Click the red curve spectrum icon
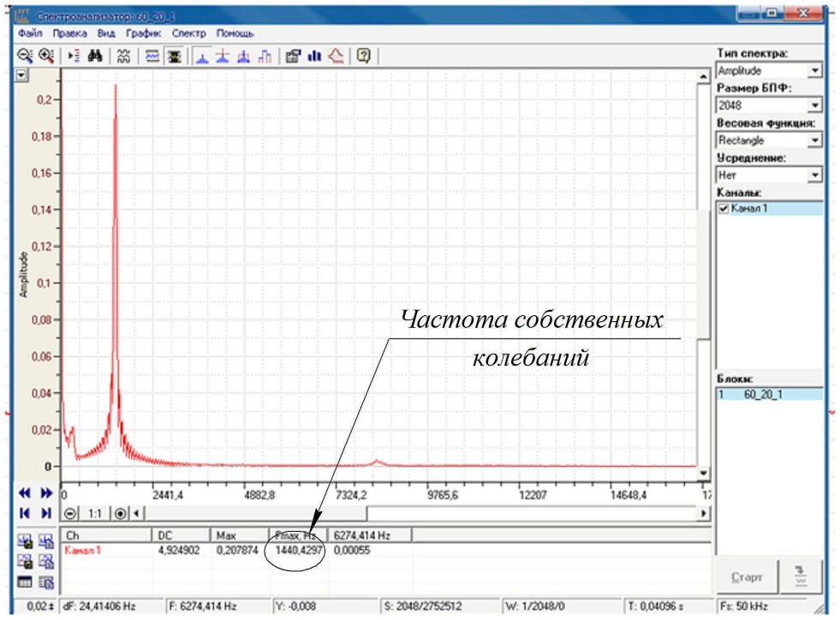 point(336,55)
